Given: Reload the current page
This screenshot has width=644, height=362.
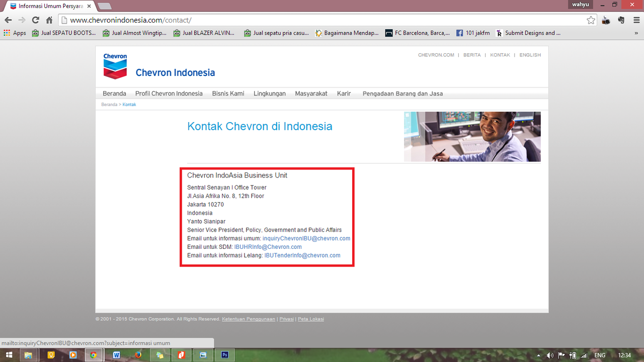Looking at the screenshot, I should (35, 20).
